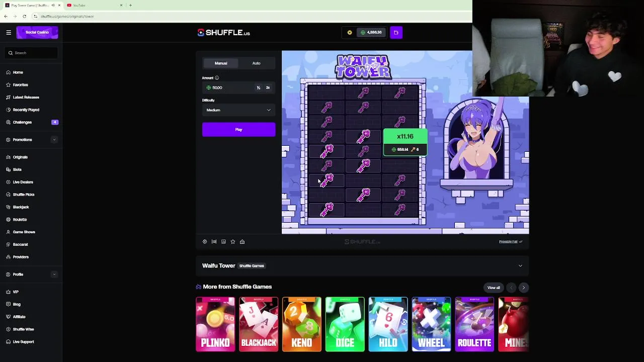
Task: Click the Latest Releases sidebar icon
Action: click(9, 97)
